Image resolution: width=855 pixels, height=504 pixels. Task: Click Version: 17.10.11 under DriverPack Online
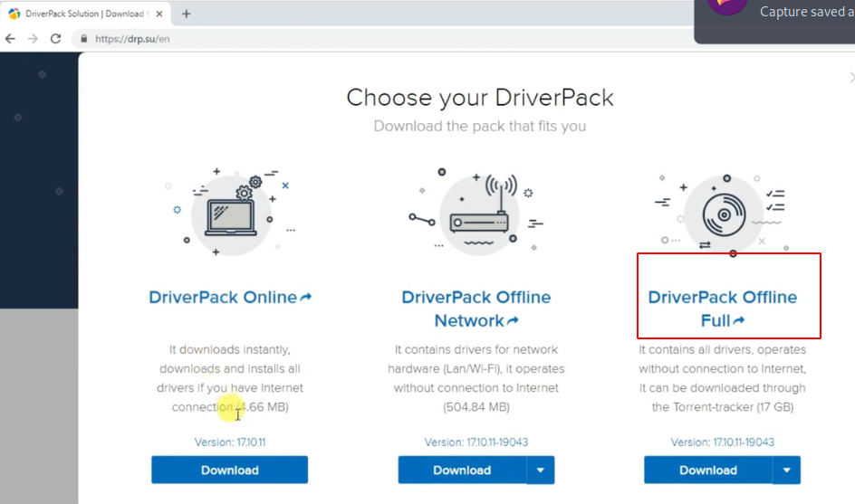(x=229, y=442)
